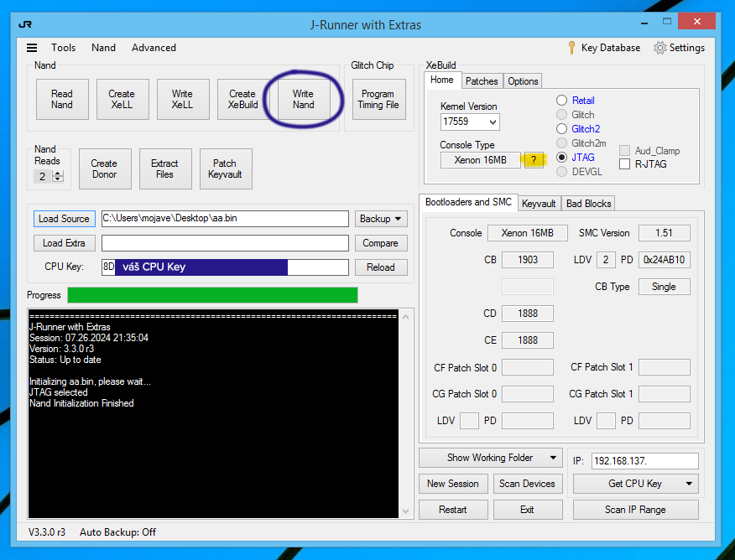The height and width of the screenshot is (560, 735).
Task: Enable the R-JTAG checkbox
Action: point(624,163)
